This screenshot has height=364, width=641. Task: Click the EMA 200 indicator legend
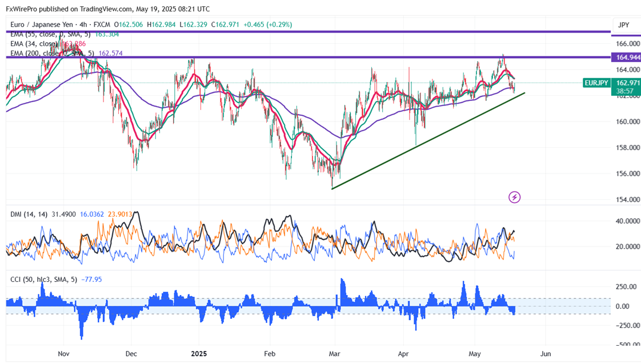pyautogui.click(x=52, y=53)
